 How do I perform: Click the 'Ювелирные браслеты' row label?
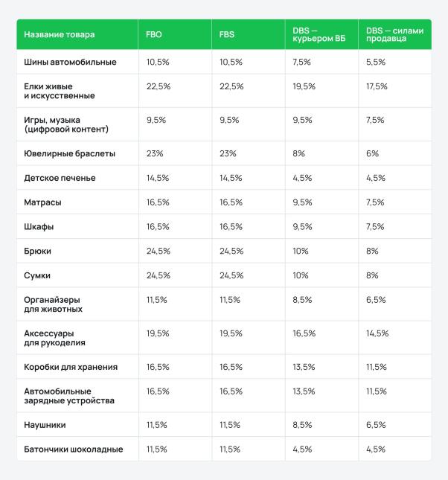(x=69, y=153)
